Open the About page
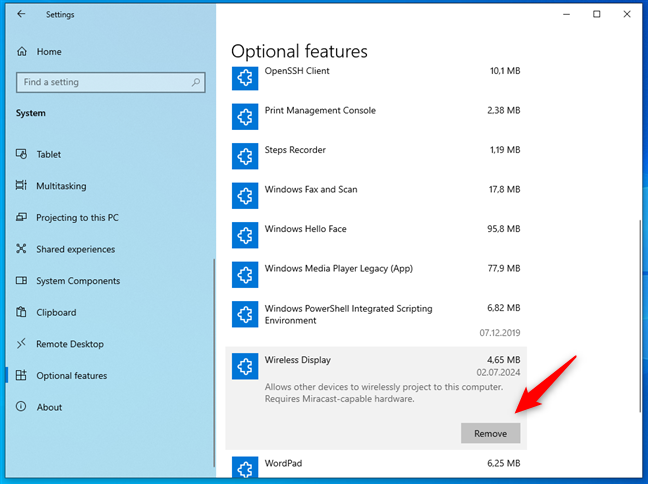The height and width of the screenshot is (484, 648). [x=49, y=407]
